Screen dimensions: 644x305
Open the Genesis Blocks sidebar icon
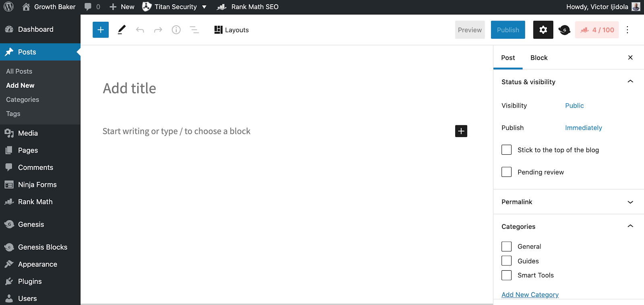(x=564, y=30)
